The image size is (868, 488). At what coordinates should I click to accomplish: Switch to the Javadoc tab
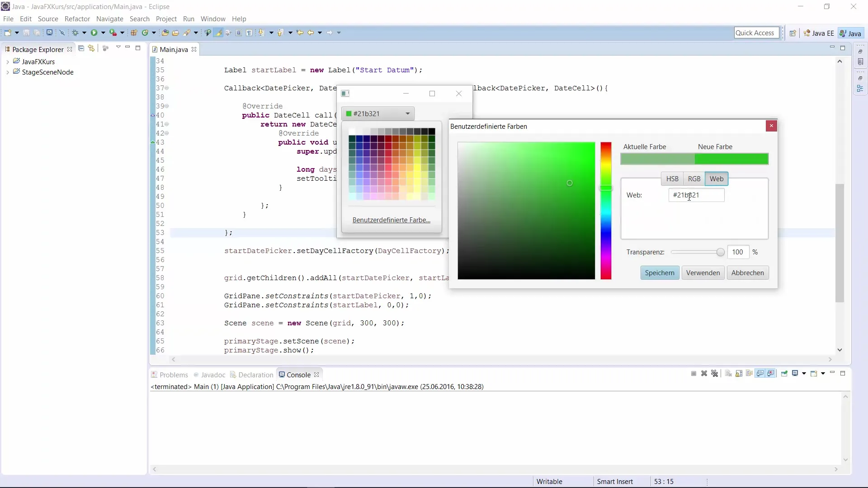click(209, 375)
